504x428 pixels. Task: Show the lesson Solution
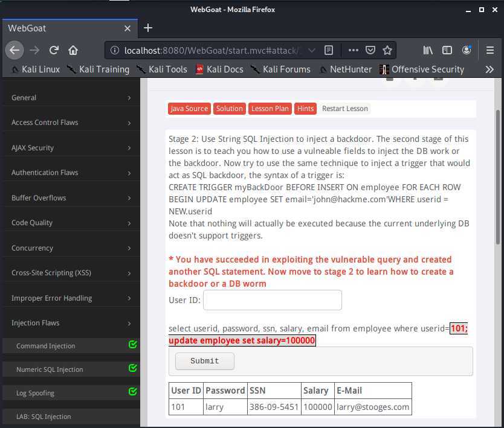pyautogui.click(x=229, y=109)
